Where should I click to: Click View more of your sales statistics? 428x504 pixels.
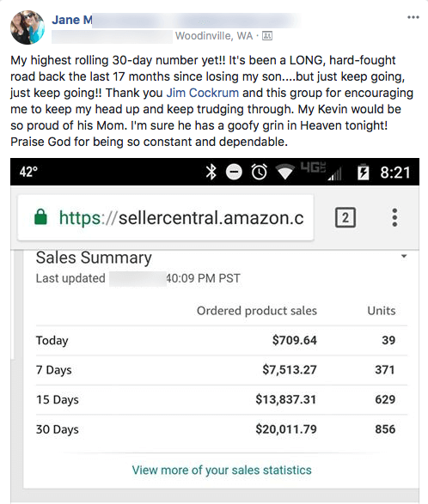(x=222, y=470)
